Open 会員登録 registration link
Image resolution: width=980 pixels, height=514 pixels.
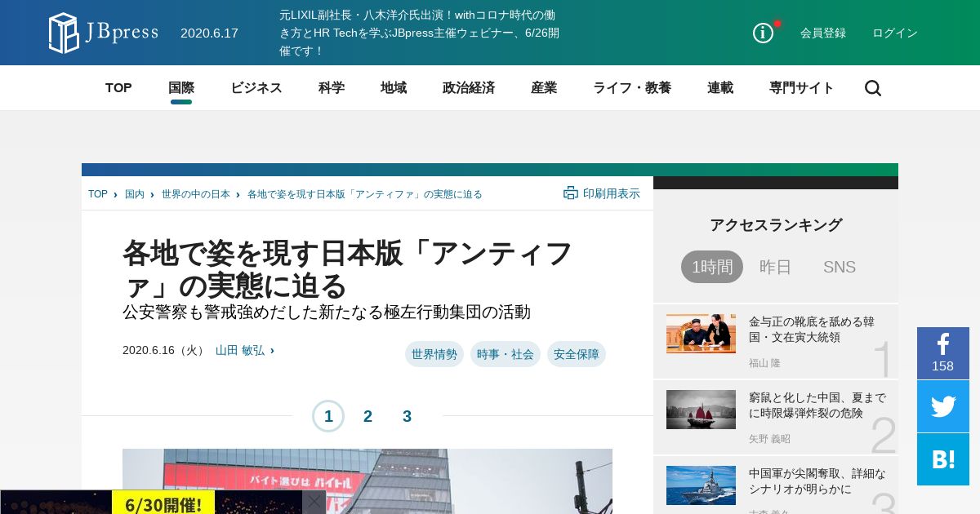823,33
